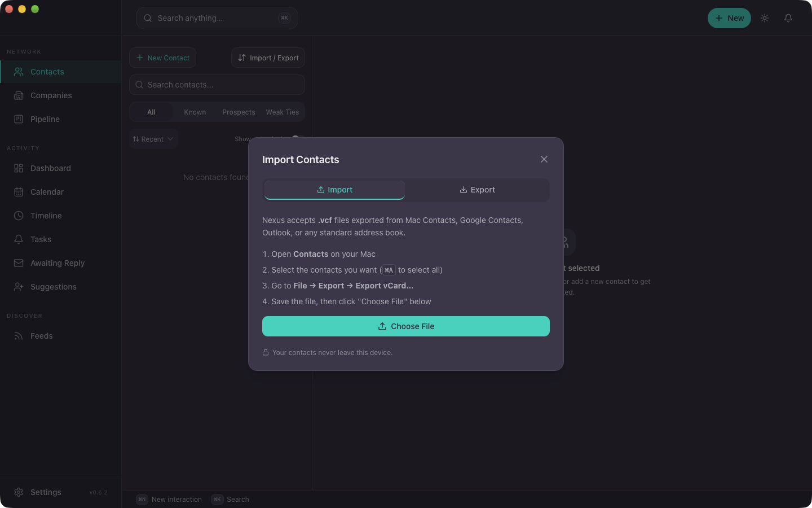Expand the Recent sort dropdown

153,139
